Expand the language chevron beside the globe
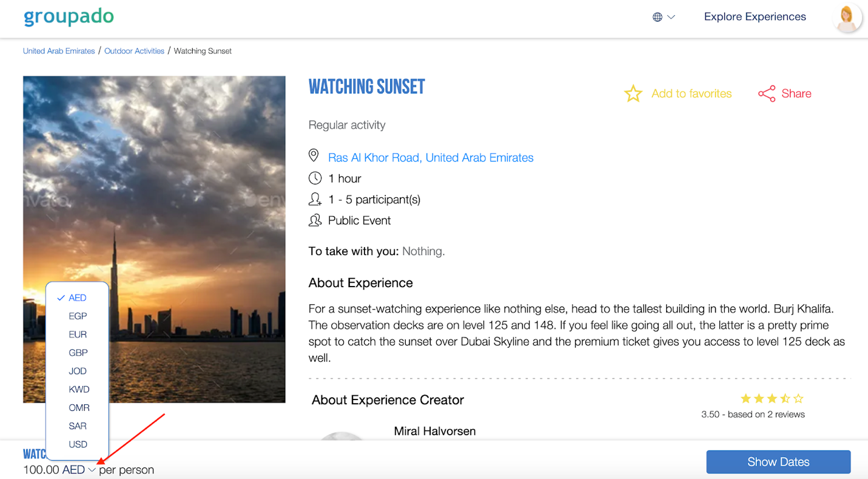Screen dimensions: 868x479 click(x=671, y=17)
